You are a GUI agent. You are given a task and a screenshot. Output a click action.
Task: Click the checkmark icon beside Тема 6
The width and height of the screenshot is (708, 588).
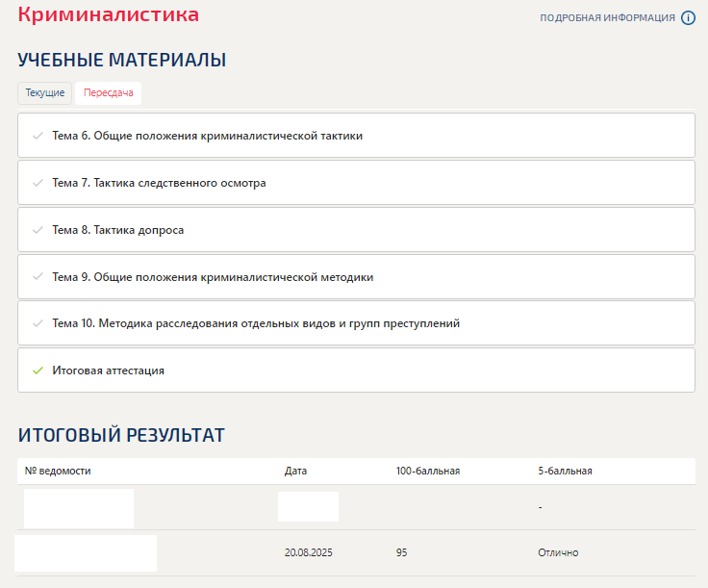tap(38, 136)
